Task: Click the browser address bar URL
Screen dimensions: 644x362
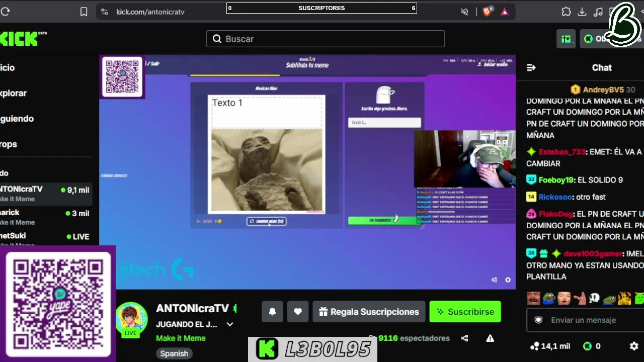Action: coord(150,12)
